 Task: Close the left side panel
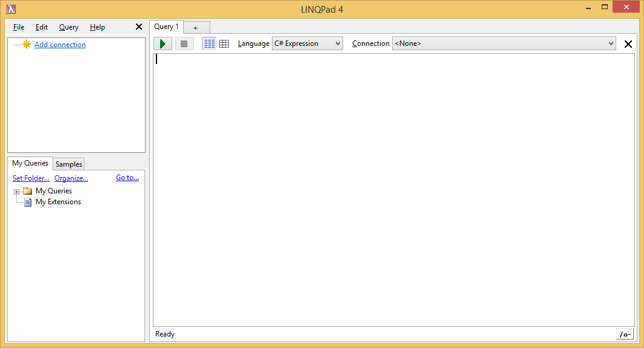[x=139, y=27]
